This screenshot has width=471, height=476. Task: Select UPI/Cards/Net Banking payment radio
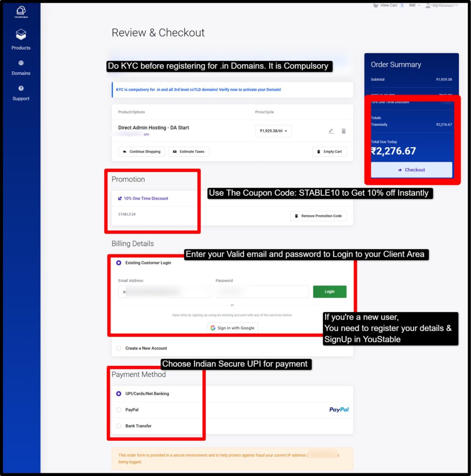pyautogui.click(x=118, y=393)
